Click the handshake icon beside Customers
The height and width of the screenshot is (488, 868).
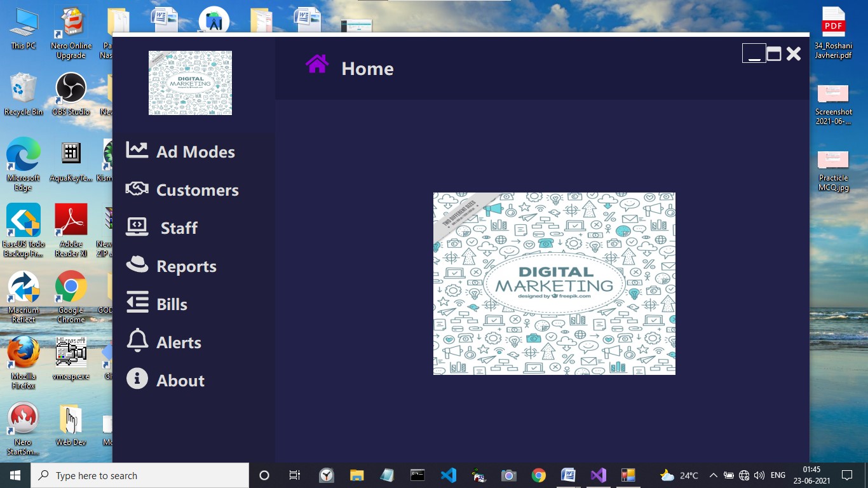[x=137, y=189]
